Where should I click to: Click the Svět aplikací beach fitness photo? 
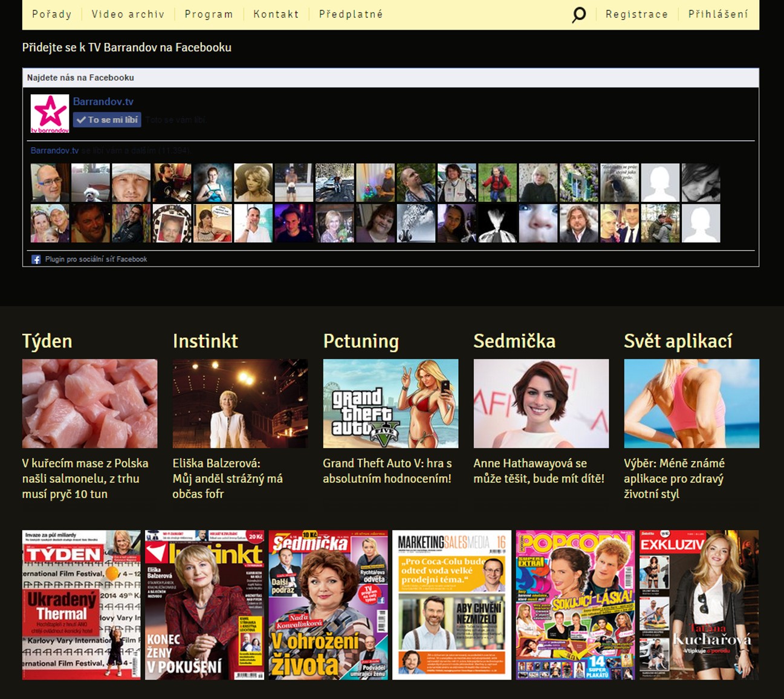click(x=692, y=404)
